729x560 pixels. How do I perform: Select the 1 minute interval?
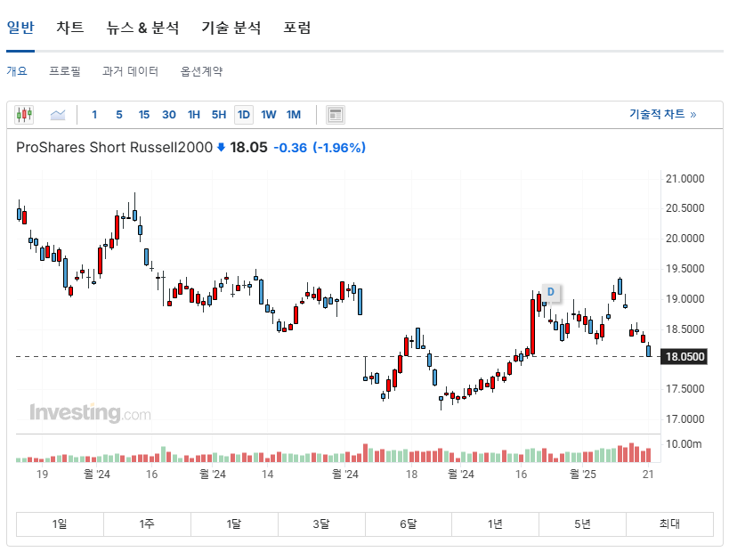click(x=94, y=115)
